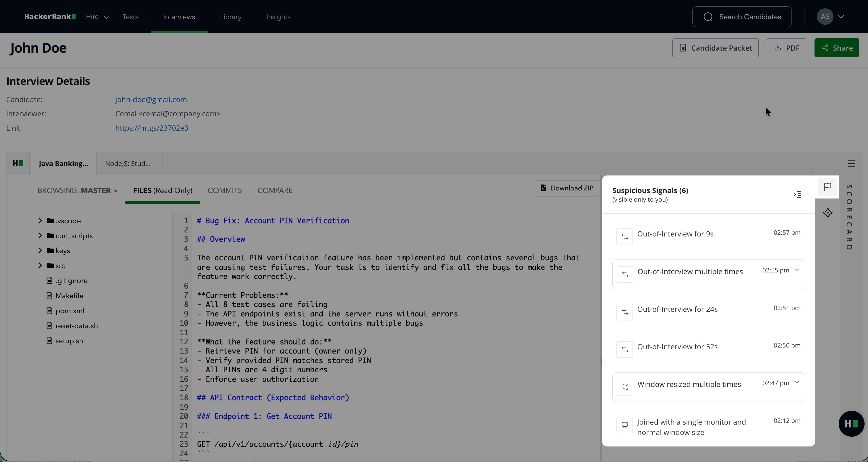
Task: Click the Makefile file icon
Action: 49,295
